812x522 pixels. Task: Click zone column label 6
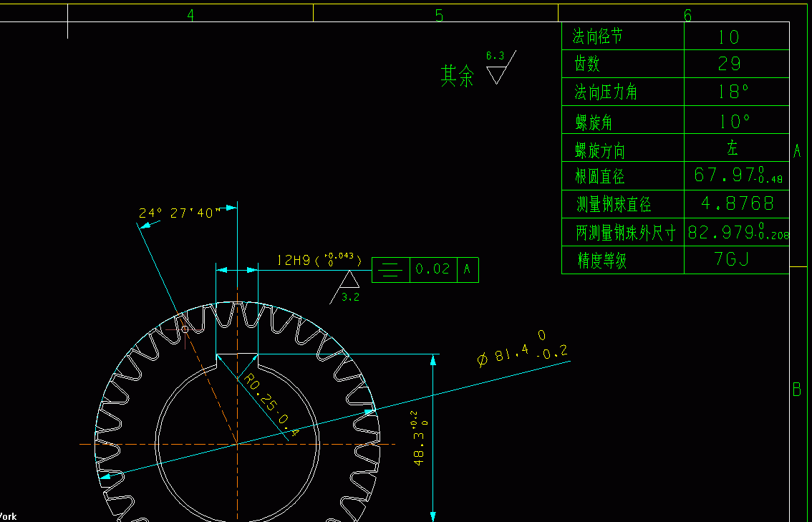coord(687,16)
